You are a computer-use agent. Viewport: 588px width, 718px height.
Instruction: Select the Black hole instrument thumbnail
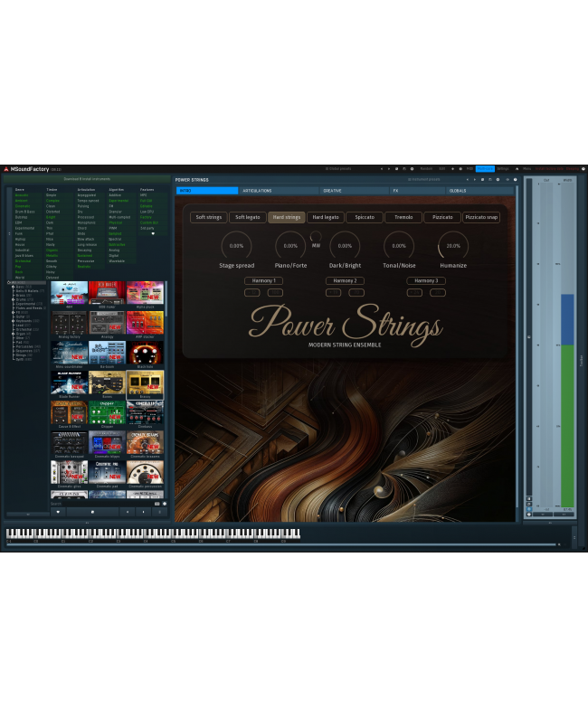[x=145, y=354]
